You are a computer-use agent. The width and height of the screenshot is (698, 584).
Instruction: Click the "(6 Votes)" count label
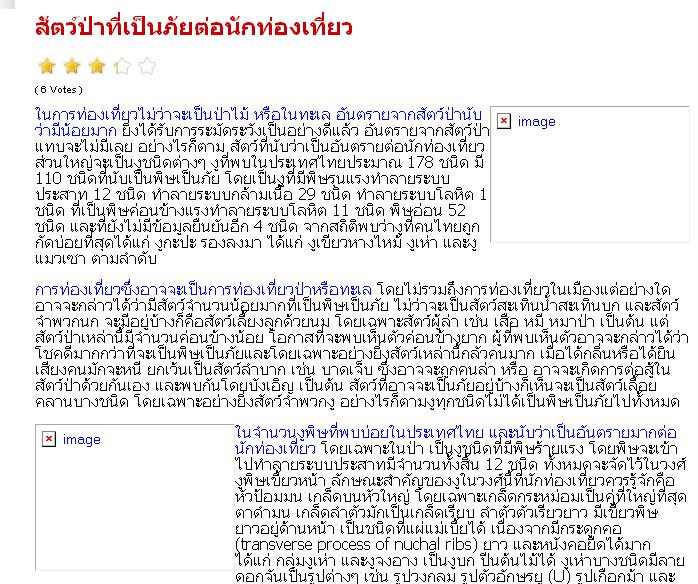(61, 89)
